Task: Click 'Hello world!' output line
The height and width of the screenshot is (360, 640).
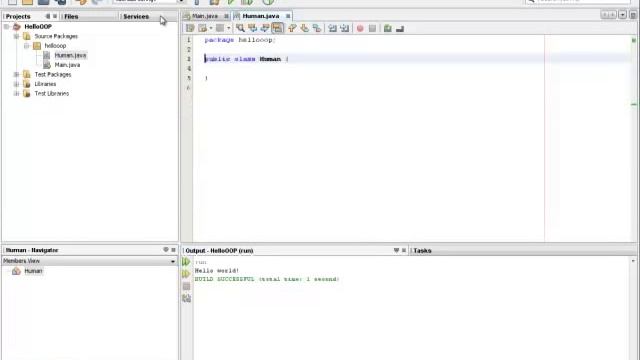Action: coord(217,271)
